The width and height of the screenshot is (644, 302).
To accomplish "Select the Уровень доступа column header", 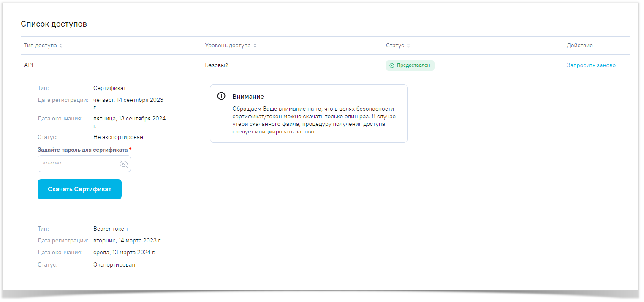I will point(228,46).
